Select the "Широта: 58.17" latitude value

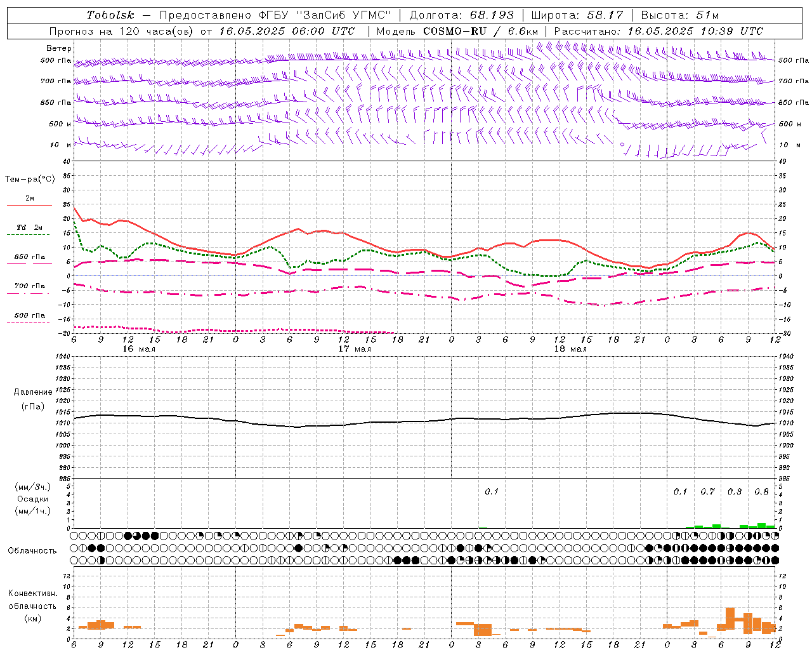coord(577,15)
